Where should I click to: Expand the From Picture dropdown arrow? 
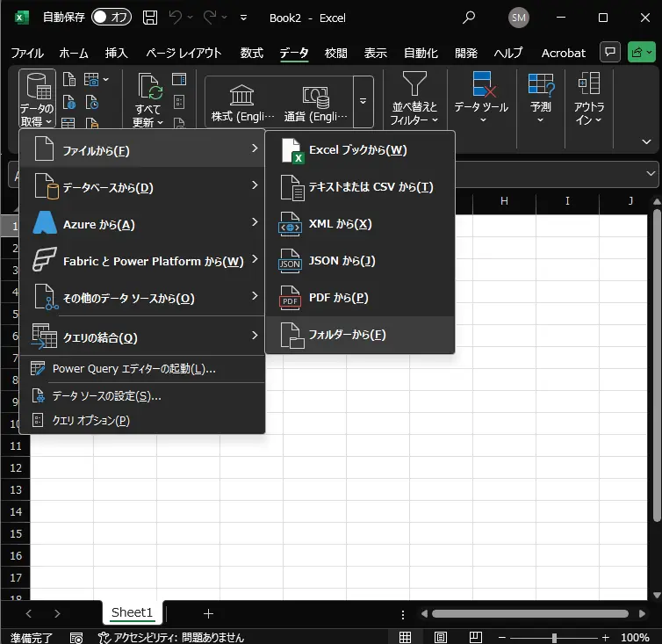[x=105, y=79]
